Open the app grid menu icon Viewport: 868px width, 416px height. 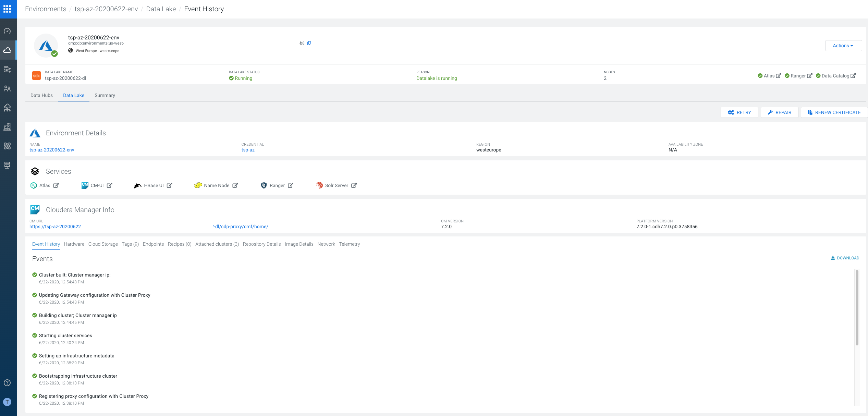click(x=7, y=9)
